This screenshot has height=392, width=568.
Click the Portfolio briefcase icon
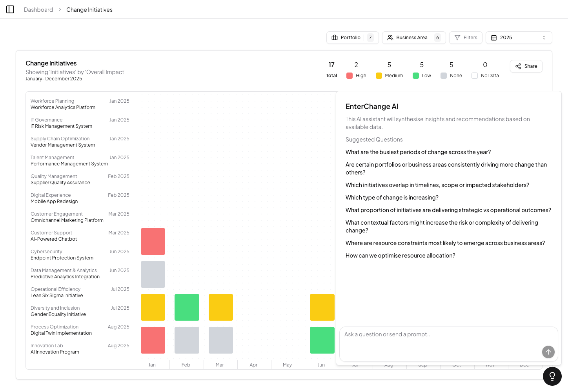[x=335, y=38]
